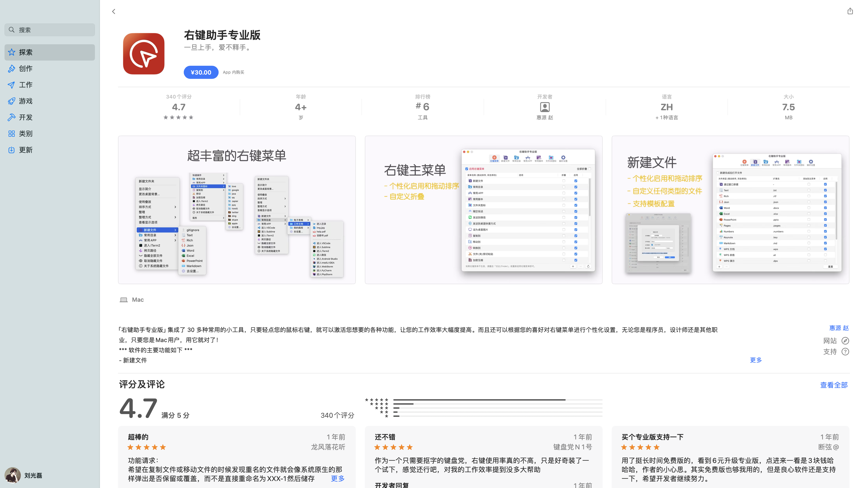Viewport: 868px width, 488px height.
Task: Click the five-star rating bar
Action: click(x=498, y=400)
